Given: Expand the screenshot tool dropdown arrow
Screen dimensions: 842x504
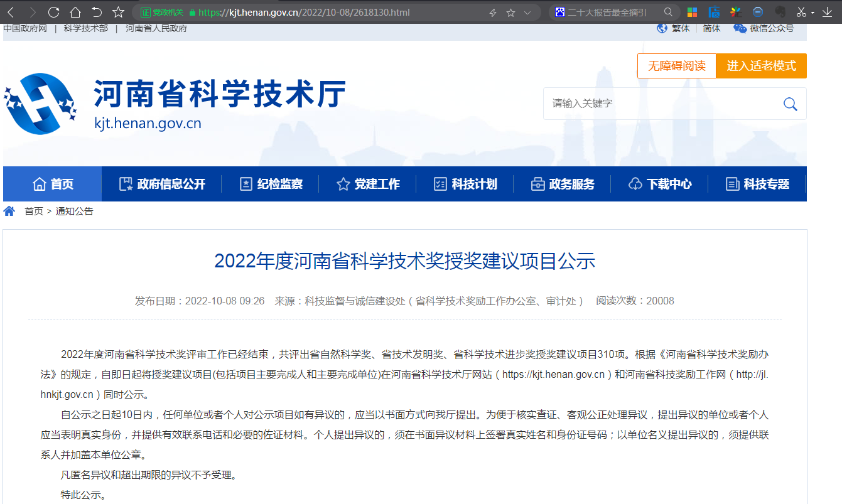Looking at the screenshot, I should [x=812, y=11].
